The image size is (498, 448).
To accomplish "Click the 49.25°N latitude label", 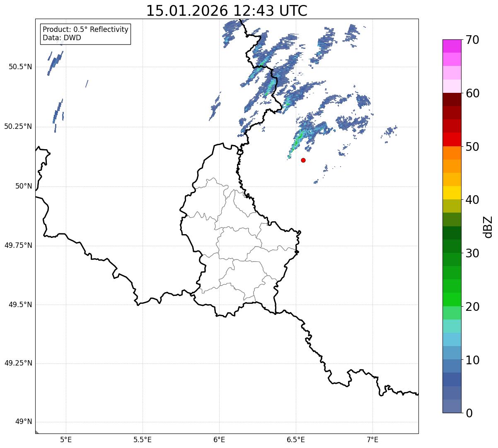I will [18, 363].
